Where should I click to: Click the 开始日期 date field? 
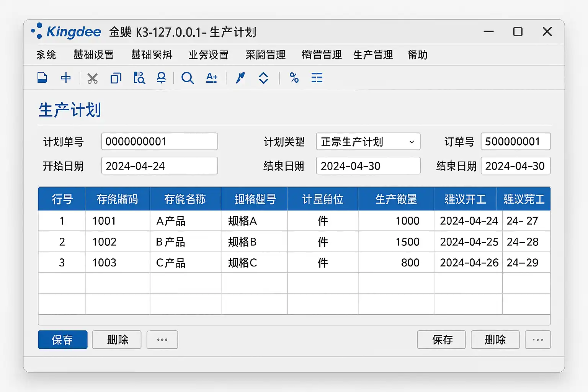pyautogui.click(x=159, y=166)
